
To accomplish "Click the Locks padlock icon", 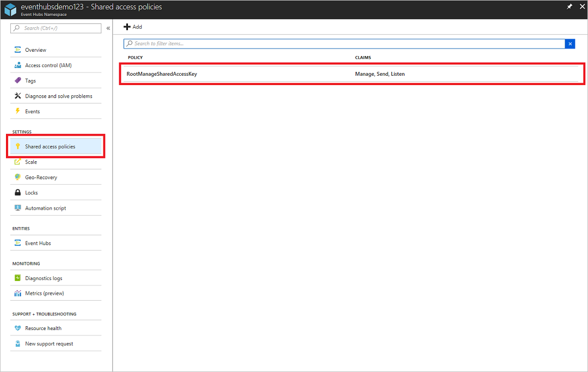I will 17,192.
